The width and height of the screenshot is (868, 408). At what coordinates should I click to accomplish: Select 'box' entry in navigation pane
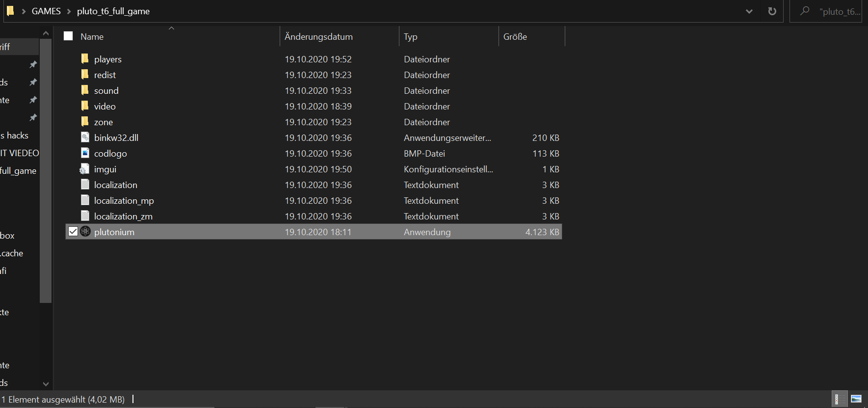[x=7, y=235]
